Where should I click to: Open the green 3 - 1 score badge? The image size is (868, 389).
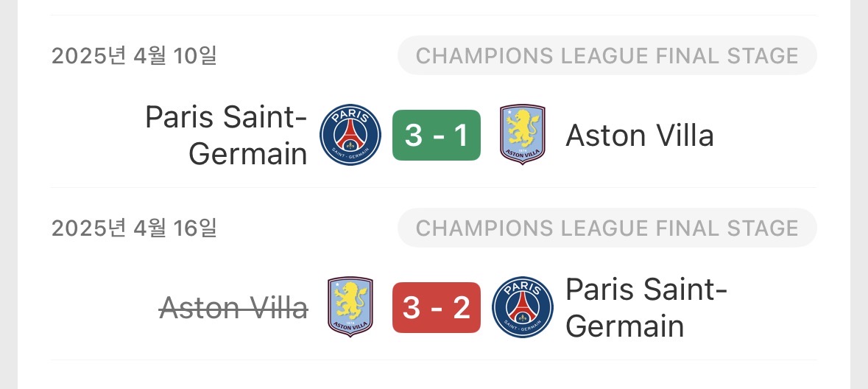(x=436, y=135)
